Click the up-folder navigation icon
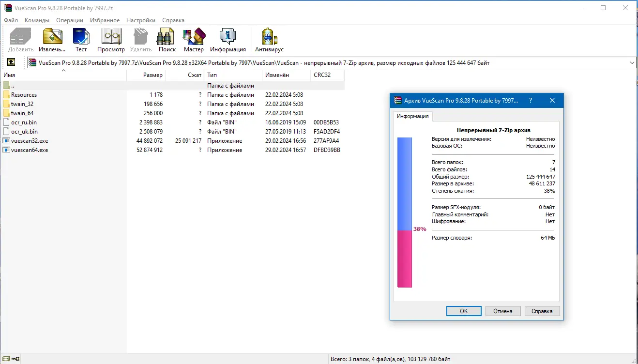The height and width of the screenshot is (364, 638). (x=11, y=62)
